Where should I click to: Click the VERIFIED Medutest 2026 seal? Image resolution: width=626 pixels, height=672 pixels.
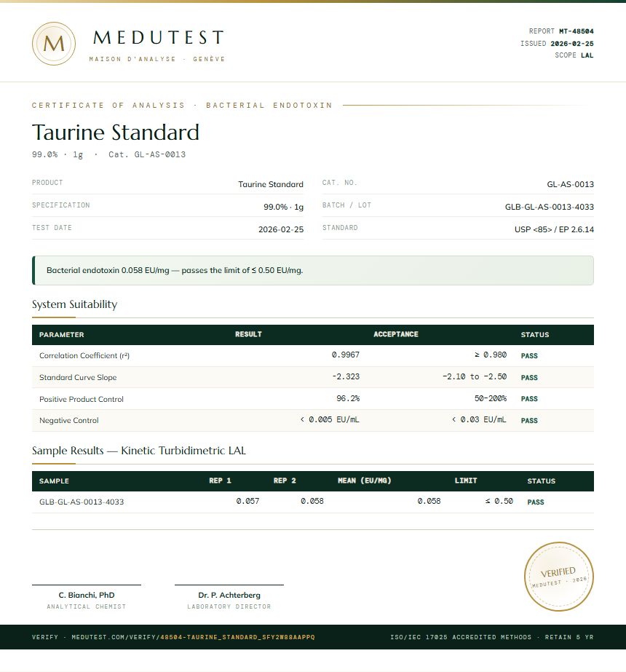pos(559,577)
